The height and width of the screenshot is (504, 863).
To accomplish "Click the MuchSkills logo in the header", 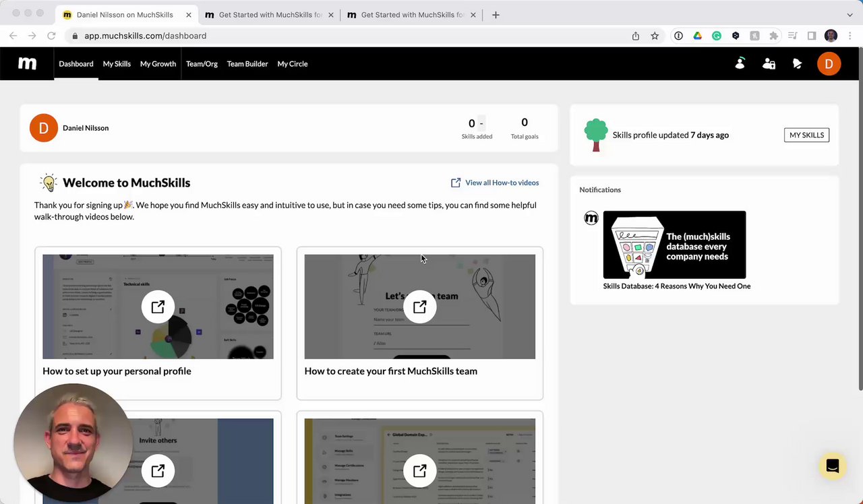I will pos(27,63).
